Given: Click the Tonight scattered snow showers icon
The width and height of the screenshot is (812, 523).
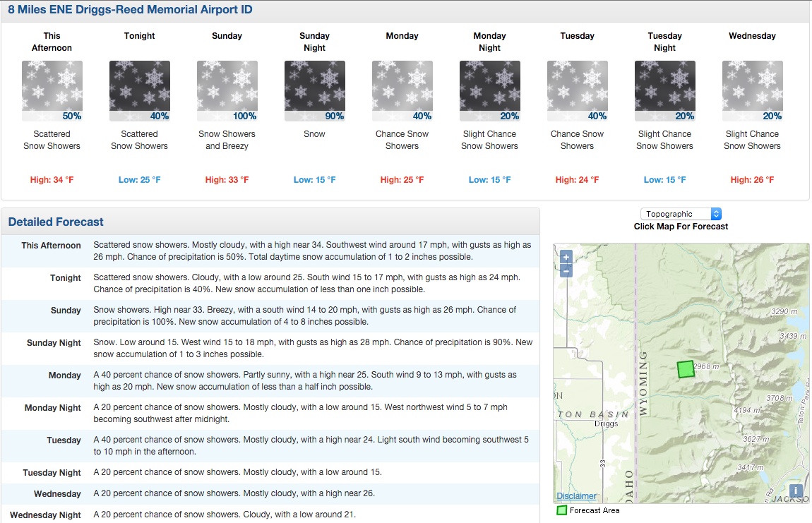Looking at the screenshot, I should pyautogui.click(x=139, y=91).
